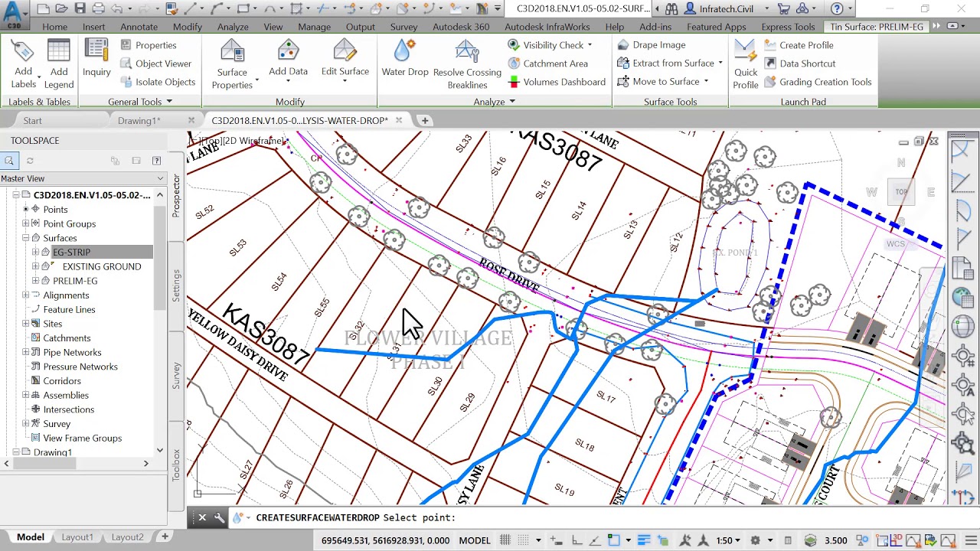Screen dimensions: 980x551
Task: Click the Toolspace refresh icon
Action: (x=30, y=161)
